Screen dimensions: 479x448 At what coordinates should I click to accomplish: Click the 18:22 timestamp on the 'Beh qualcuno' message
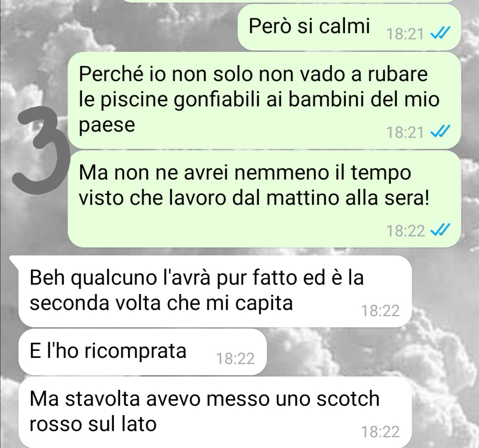pos(381,310)
